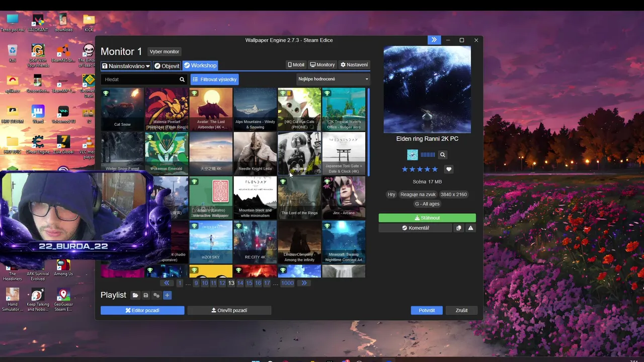Go to next pages with the right double arrow

point(304,283)
